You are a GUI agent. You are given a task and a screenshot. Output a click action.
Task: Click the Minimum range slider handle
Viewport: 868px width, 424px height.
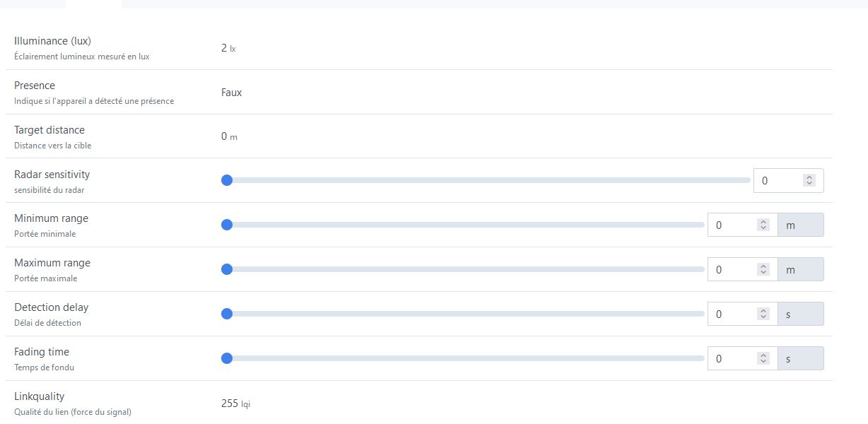[x=227, y=225]
